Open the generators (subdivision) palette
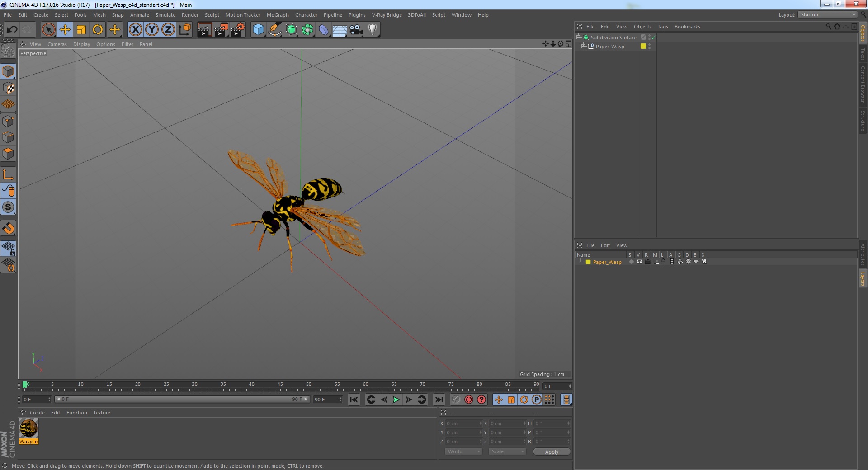Image resolution: width=868 pixels, height=470 pixels. point(291,30)
